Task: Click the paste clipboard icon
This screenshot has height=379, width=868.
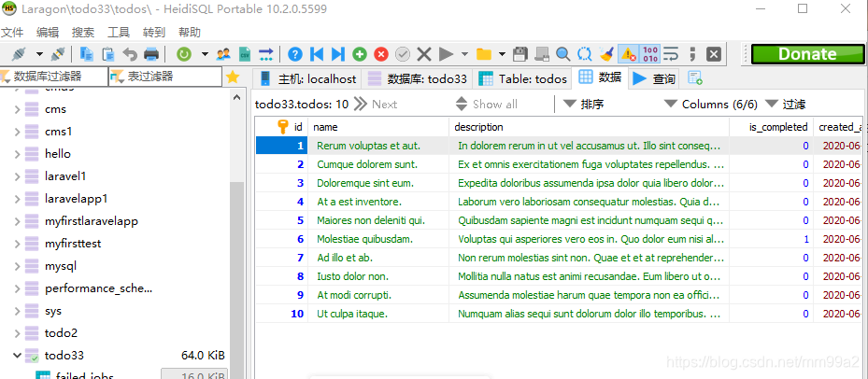Action: click(x=108, y=53)
